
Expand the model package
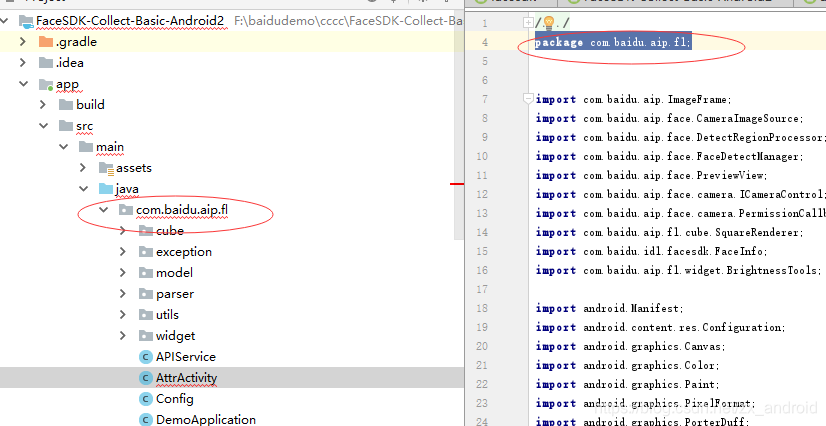coord(123,273)
